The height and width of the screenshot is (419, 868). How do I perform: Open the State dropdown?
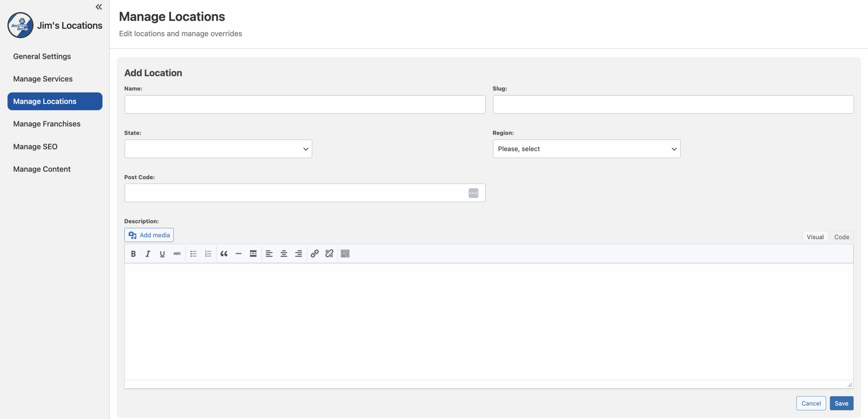(x=218, y=149)
